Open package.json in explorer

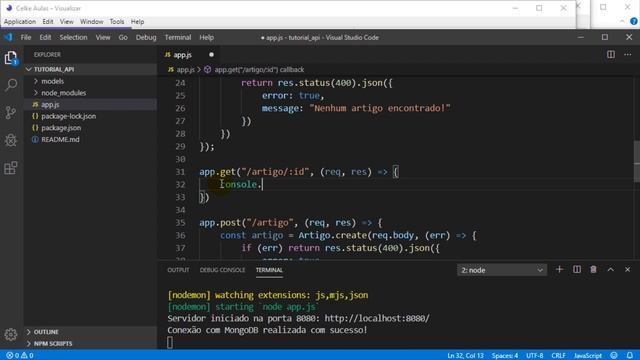coord(91,128)
